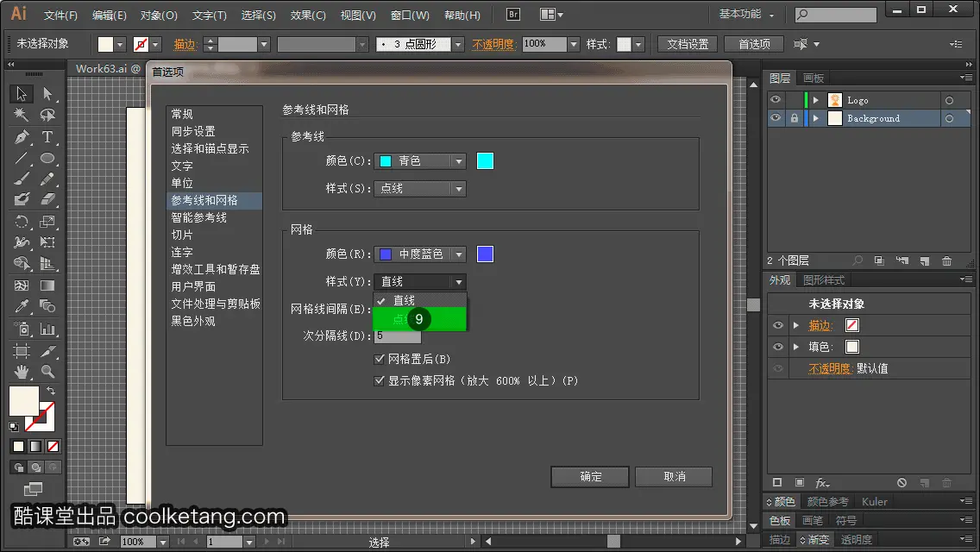Viewport: 980px width, 552px height.
Task: Choose 直线 in style dropdown list
Action: [420, 301]
